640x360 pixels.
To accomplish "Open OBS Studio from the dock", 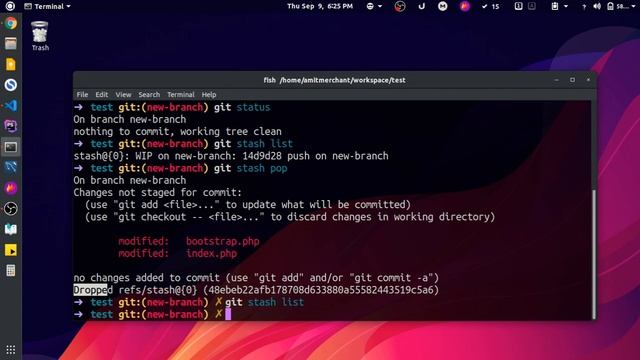I will tap(11, 209).
